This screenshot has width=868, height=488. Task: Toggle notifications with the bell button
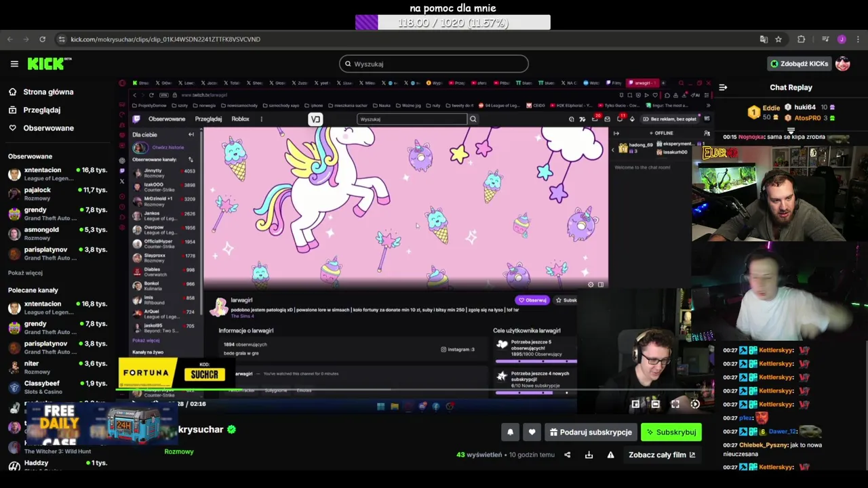tap(510, 432)
